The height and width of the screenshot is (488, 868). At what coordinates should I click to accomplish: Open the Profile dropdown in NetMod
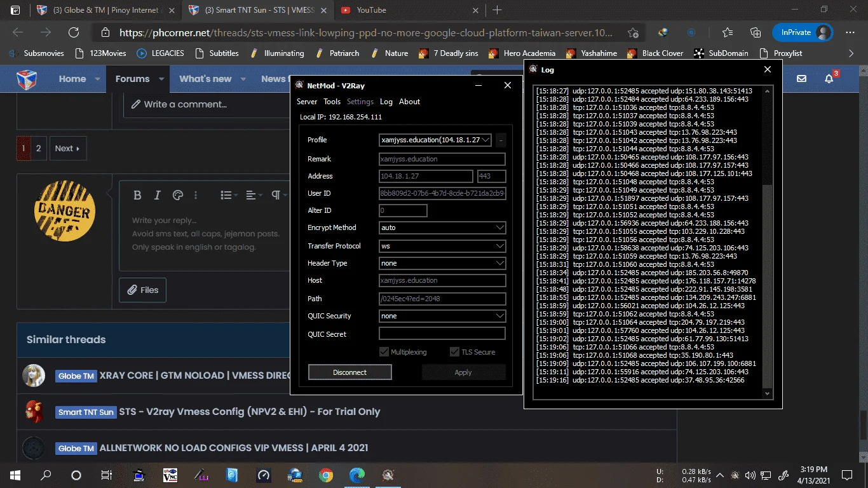[435, 140]
